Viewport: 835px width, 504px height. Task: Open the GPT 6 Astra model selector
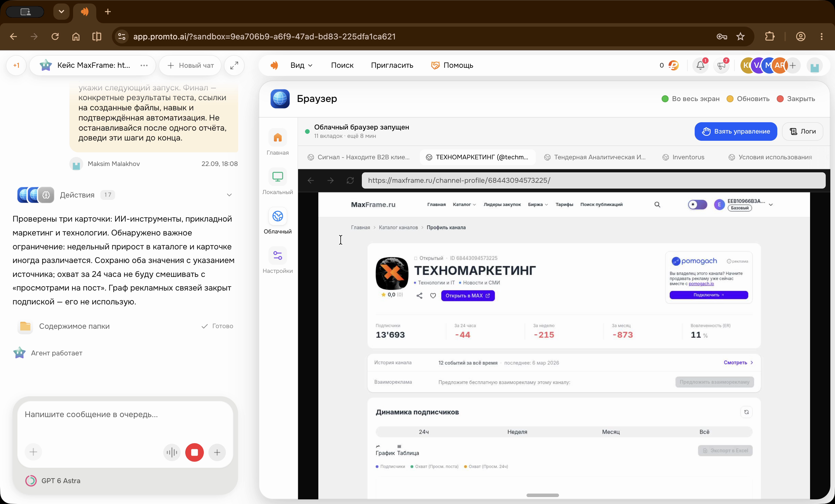[x=53, y=481]
